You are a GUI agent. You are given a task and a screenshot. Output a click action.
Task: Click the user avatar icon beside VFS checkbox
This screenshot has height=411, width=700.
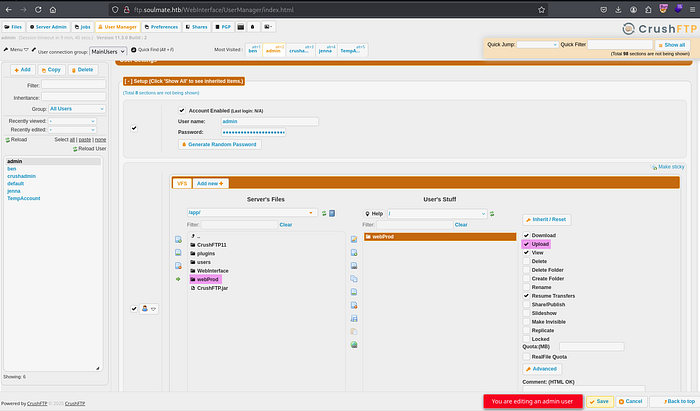tap(145, 308)
